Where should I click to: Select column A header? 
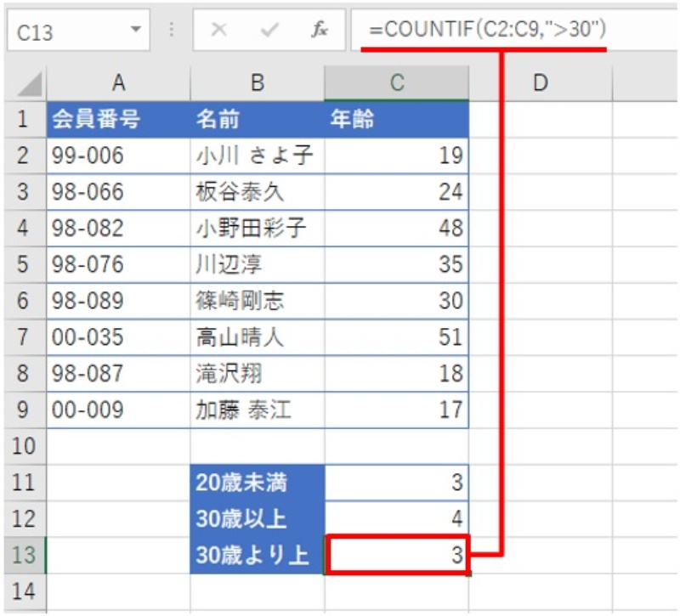click(118, 82)
